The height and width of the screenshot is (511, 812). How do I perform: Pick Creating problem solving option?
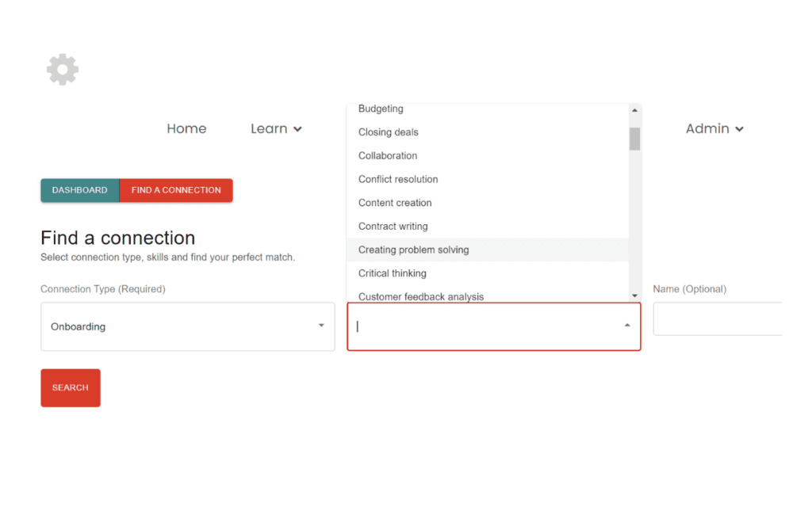tap(488, 250)
